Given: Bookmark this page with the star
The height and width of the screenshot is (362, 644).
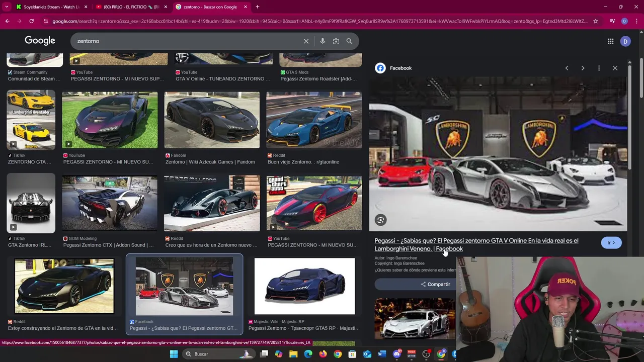Looking at the screenshot, I should click(596, 21).
